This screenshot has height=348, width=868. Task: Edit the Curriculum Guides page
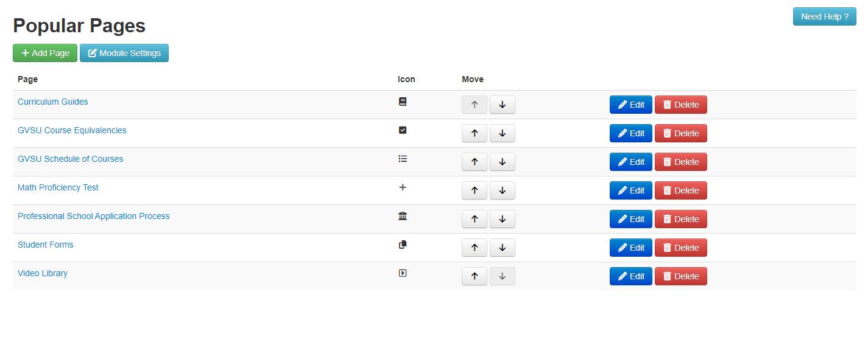630,105
